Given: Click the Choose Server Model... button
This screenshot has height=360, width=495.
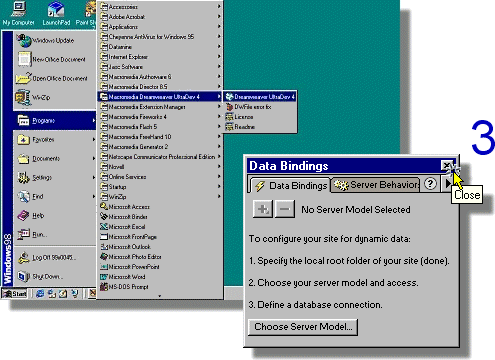Looking at the screenshot, I should tap(303, 327).
